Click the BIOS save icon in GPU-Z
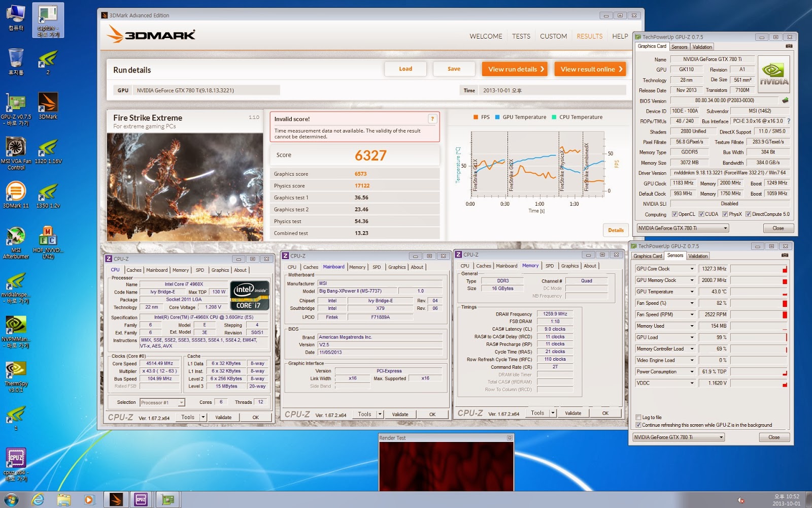 click(x=785, y=100)
